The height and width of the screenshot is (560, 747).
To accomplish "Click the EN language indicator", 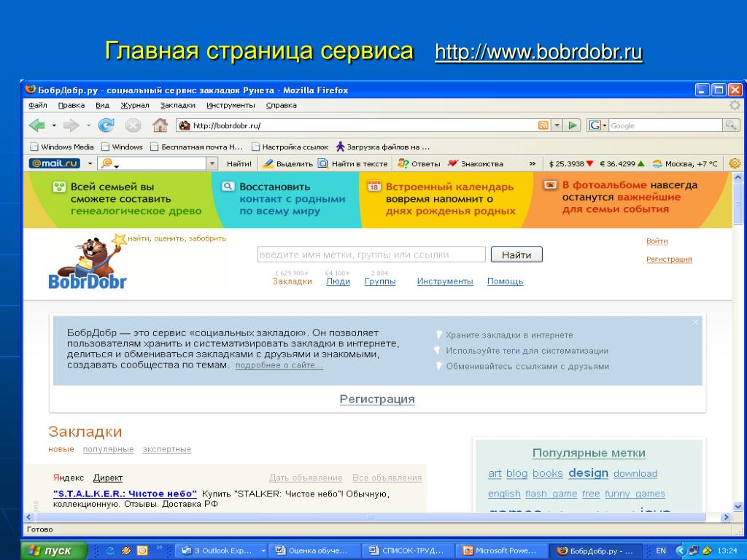I will coord(661,551).
